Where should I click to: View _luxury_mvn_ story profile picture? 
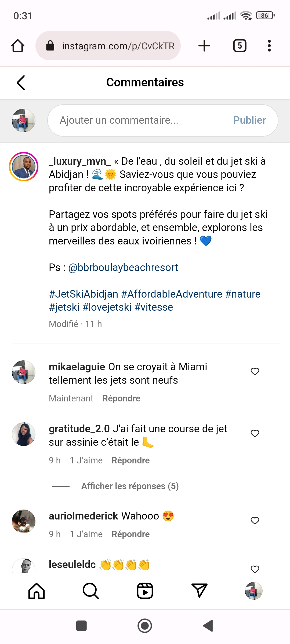point(24,167)
